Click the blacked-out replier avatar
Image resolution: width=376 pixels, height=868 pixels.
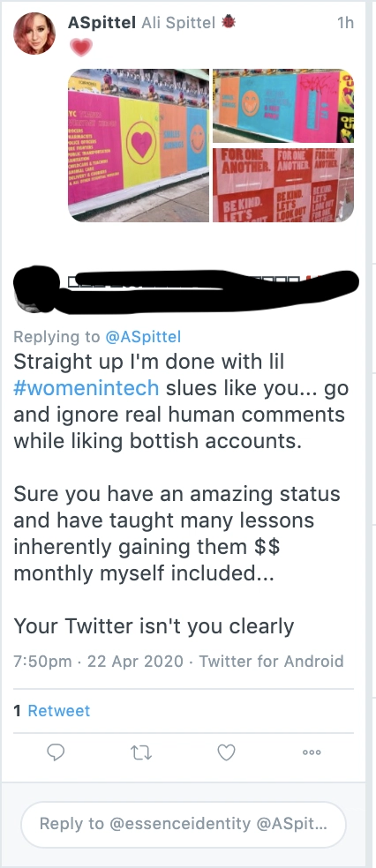(36, 289)
